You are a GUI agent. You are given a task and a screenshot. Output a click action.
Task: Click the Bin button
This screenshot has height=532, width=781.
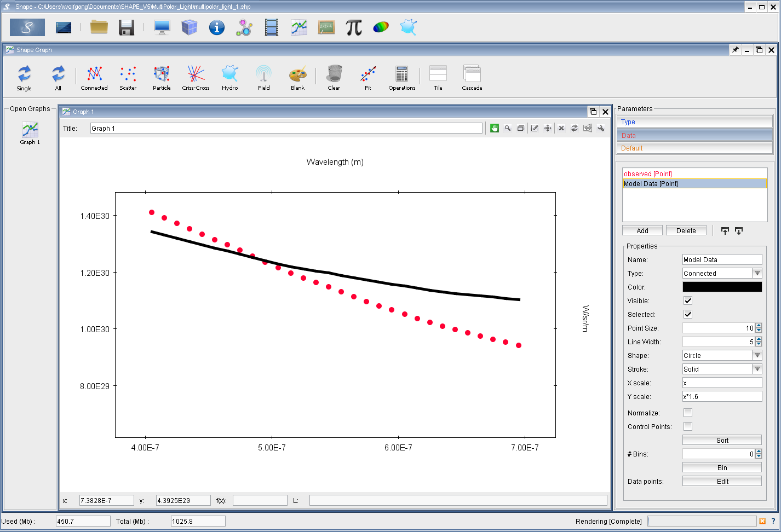pyautogui.click(x=722, y=467)
